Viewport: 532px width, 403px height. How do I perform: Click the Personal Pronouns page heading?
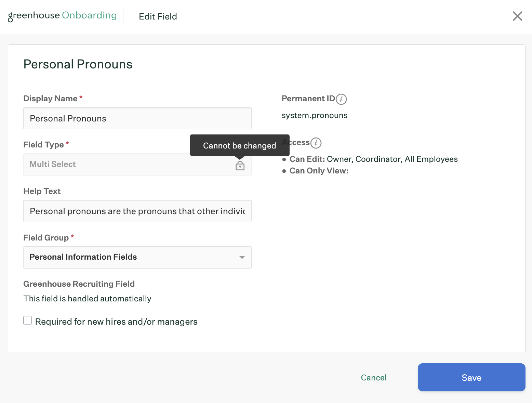78,64
